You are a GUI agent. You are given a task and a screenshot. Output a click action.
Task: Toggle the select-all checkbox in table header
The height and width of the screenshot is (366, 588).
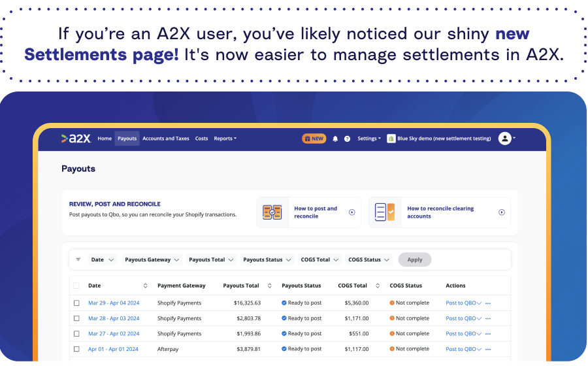76,286
